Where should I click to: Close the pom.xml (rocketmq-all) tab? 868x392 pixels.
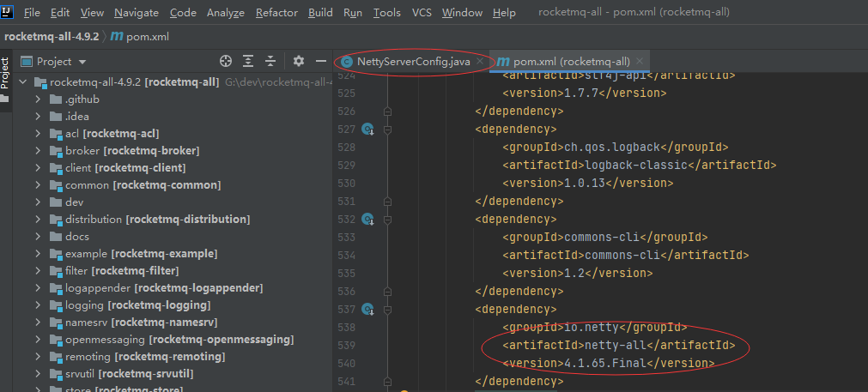(x=640, y=62)
